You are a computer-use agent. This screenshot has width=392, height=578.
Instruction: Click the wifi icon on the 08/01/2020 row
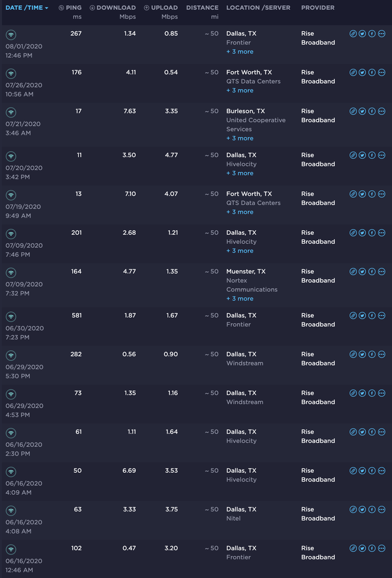[x=10, y=34]
